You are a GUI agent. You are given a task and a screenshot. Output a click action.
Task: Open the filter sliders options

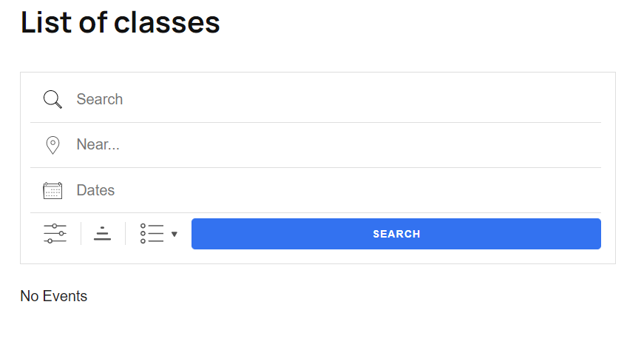point(55,234)
